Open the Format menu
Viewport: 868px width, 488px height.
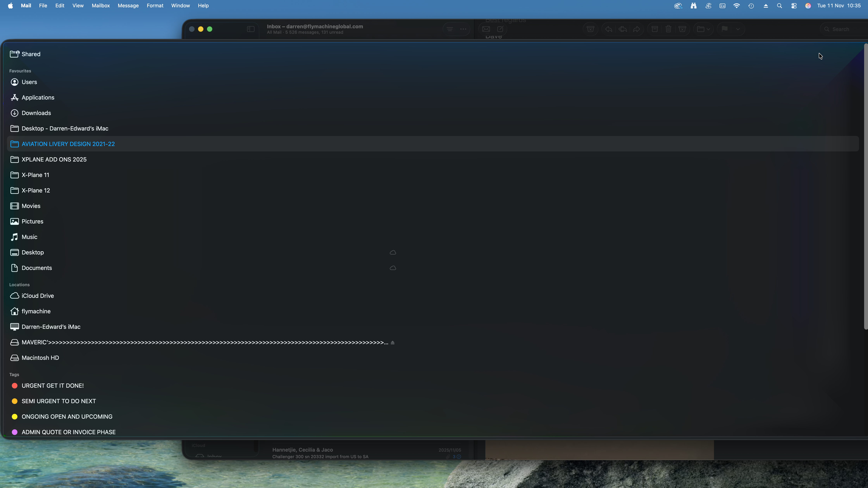point(155,6)
